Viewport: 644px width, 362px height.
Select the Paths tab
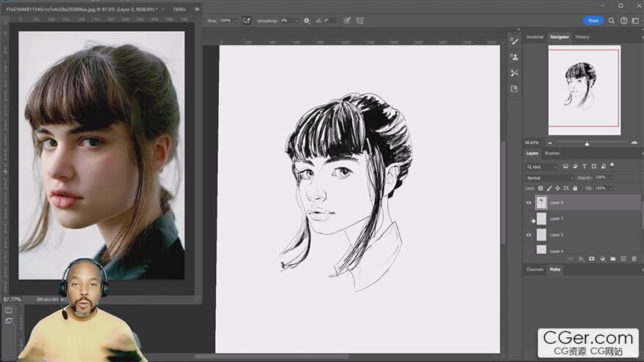(x=555, y=270)
